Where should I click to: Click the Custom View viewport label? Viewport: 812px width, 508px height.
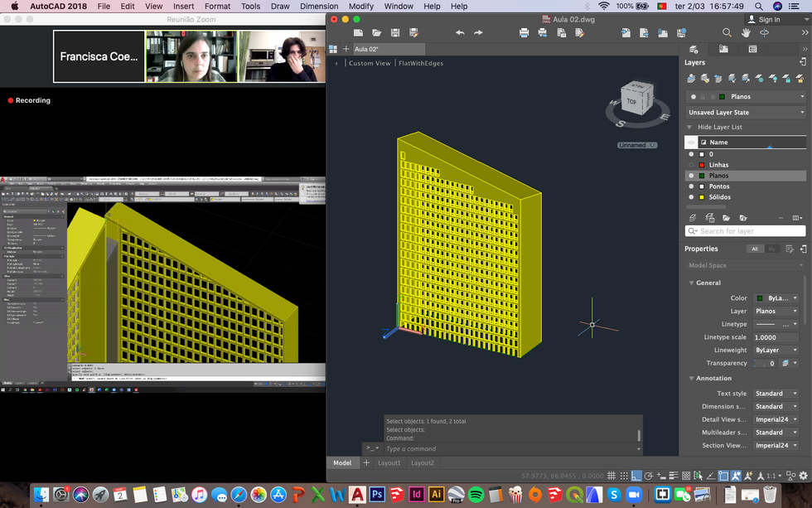tap(370, 63)
